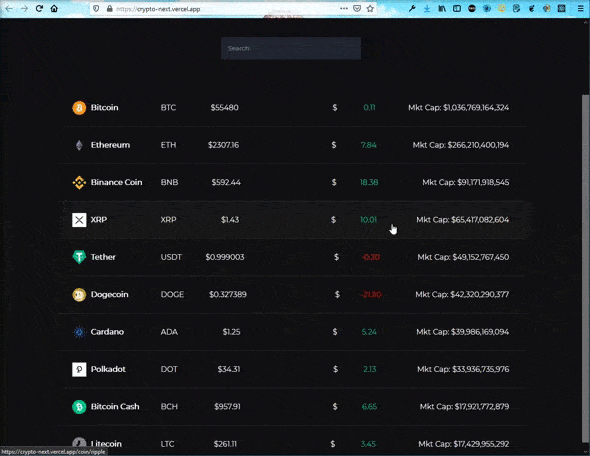Click the Dogecoin logo
Screen dimensions: 590x456
coord(79,295)
